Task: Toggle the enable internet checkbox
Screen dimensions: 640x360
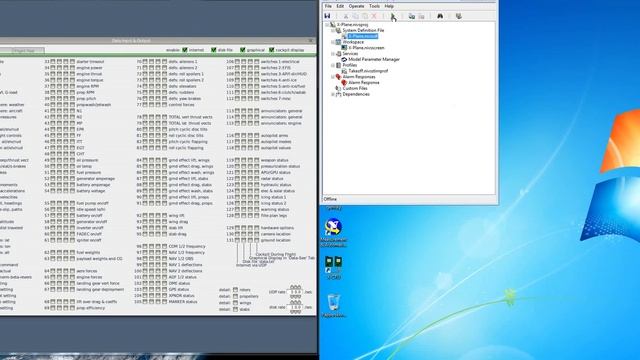Action: click(185, 50)
